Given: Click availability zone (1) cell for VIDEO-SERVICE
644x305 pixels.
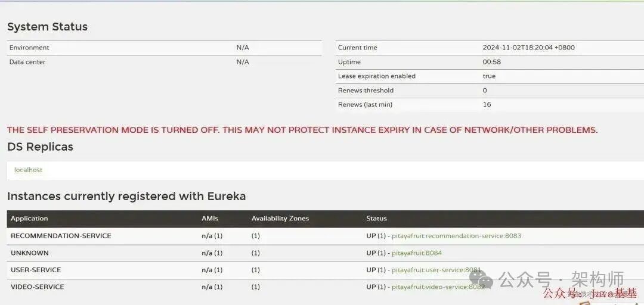Looking at the screenshot, I should click(255, 287).
